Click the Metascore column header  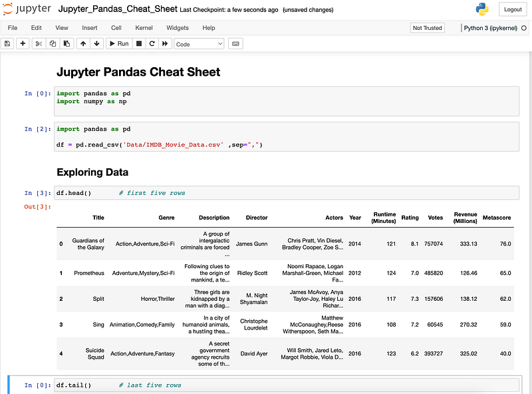tap(497, 218)
